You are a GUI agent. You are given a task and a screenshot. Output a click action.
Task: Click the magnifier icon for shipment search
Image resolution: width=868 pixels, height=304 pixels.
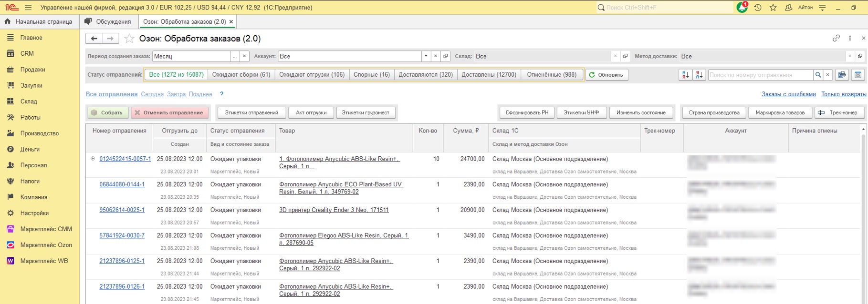(x=818, y=75)
